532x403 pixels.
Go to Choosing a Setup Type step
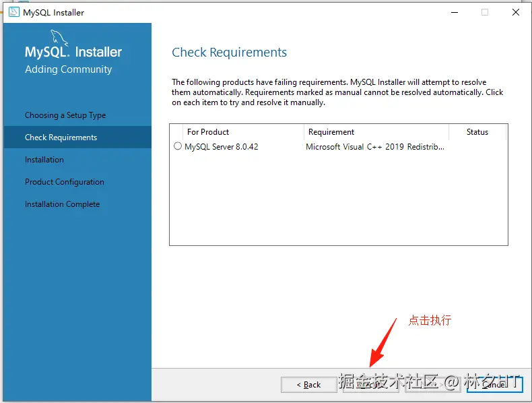click(x=65, y=115)
